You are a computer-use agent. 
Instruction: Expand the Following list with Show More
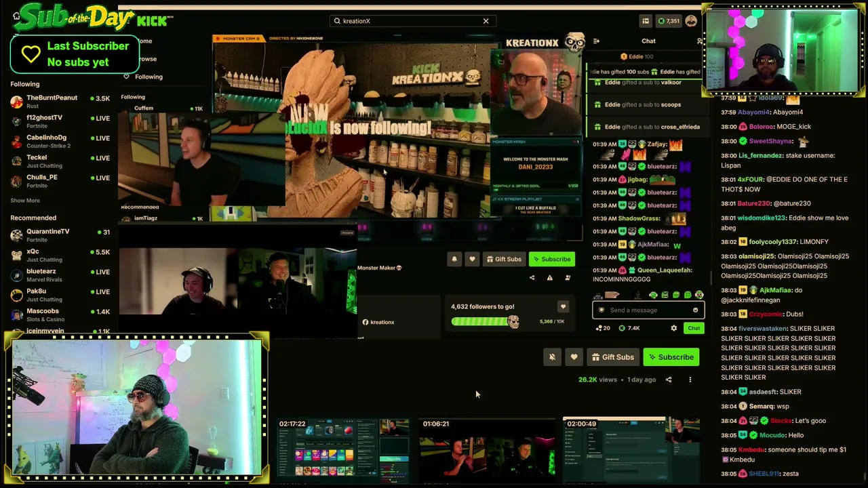(25, 201)
